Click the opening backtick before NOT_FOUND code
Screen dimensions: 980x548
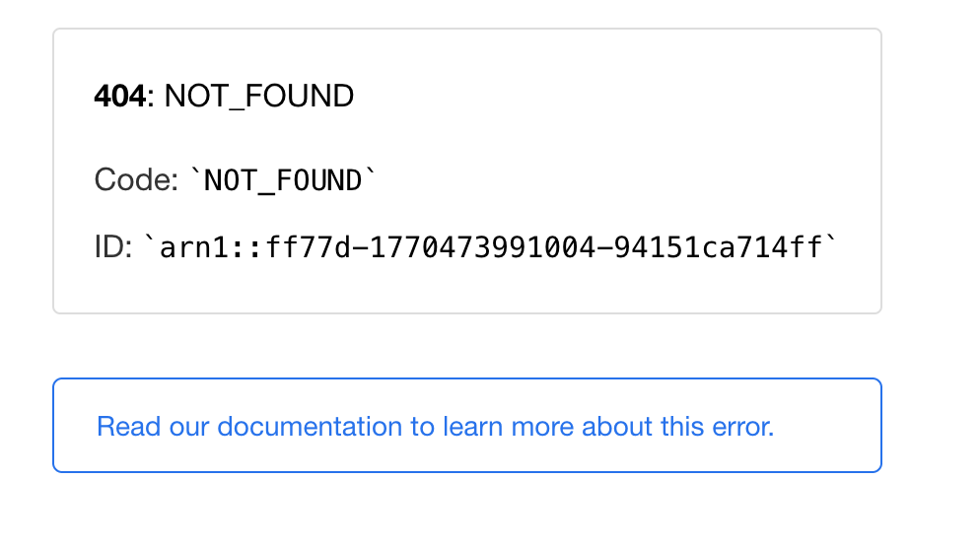[x=195, y=176]
